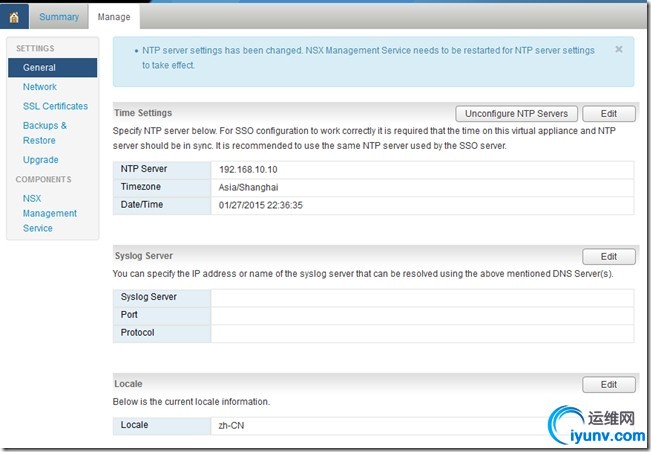Switch to the Summary tab

(59, 17)
